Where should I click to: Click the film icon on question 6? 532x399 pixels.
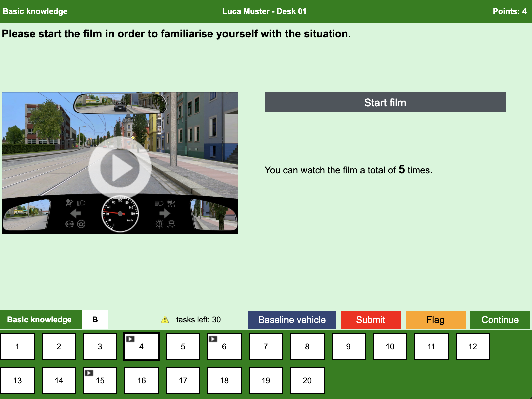(213, 339)
